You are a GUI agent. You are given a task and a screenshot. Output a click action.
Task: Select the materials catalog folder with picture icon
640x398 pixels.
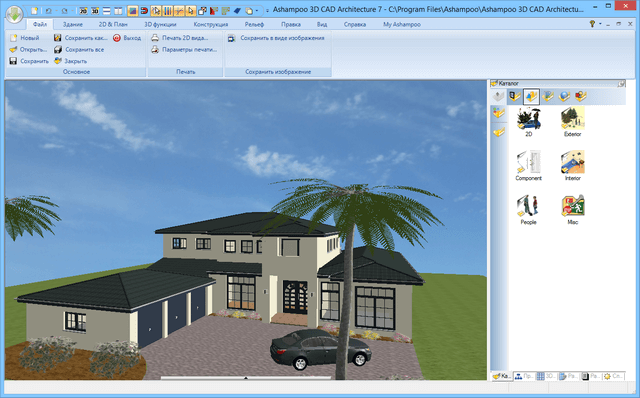[x=547, y=97]
